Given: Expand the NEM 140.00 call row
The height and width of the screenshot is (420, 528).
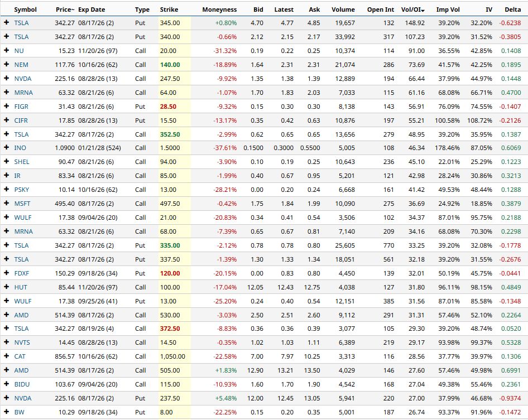Looking at the screenshot, I should [6, 64].
